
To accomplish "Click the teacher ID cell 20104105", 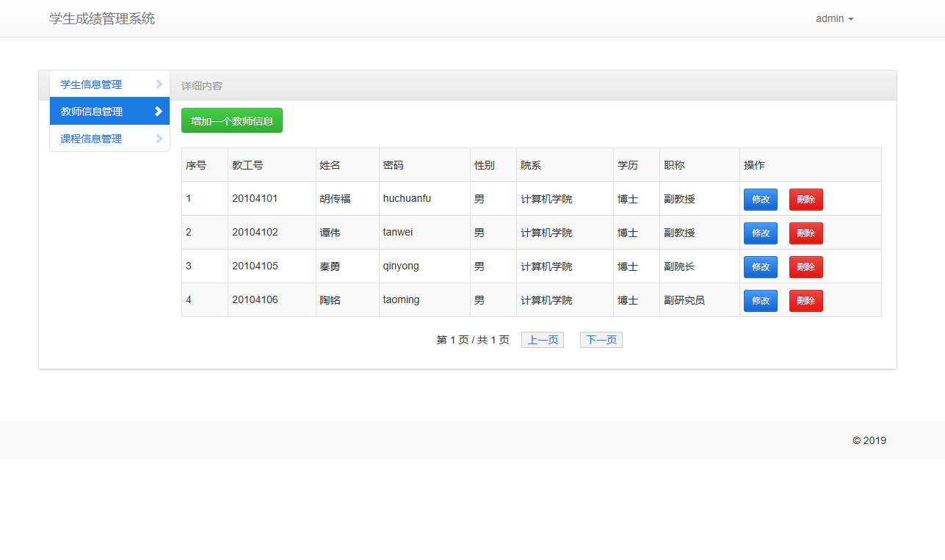I will pos(255,266).
